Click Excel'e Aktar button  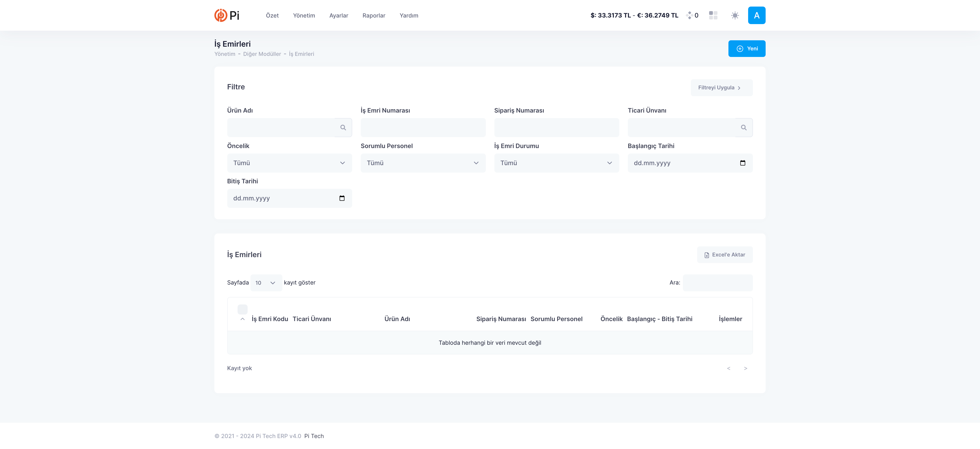(x=724, y=255)
